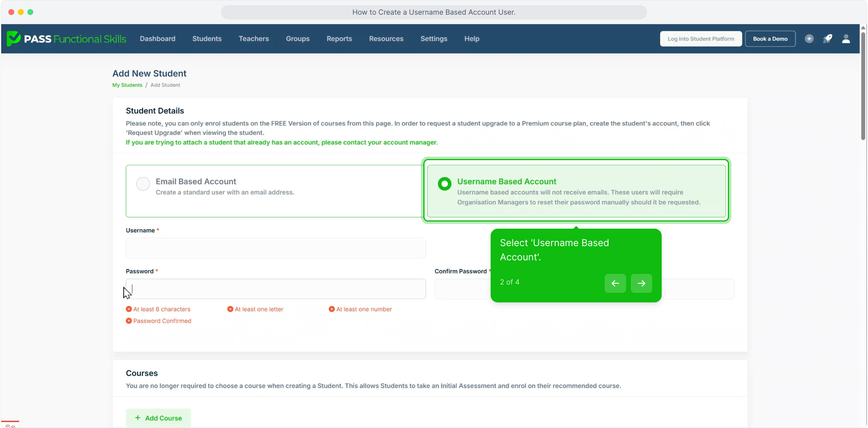Open the Students menu
The image size is (868, 428).
click(207, 39)
